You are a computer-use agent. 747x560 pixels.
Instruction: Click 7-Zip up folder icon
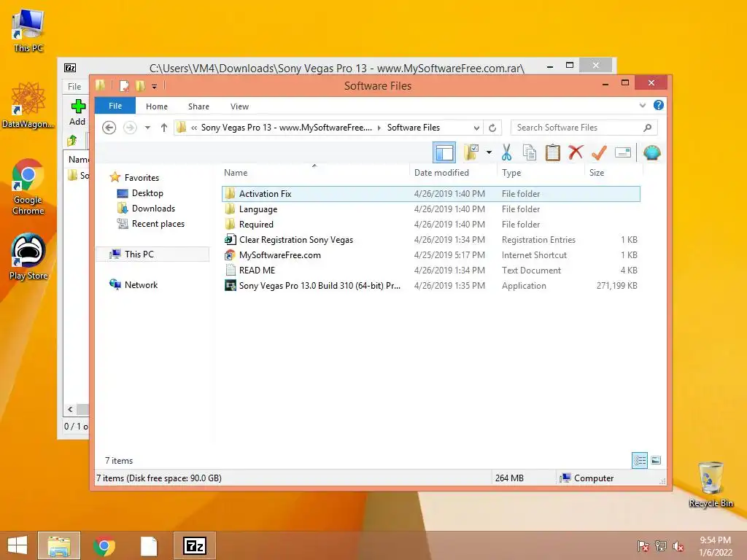72,141
